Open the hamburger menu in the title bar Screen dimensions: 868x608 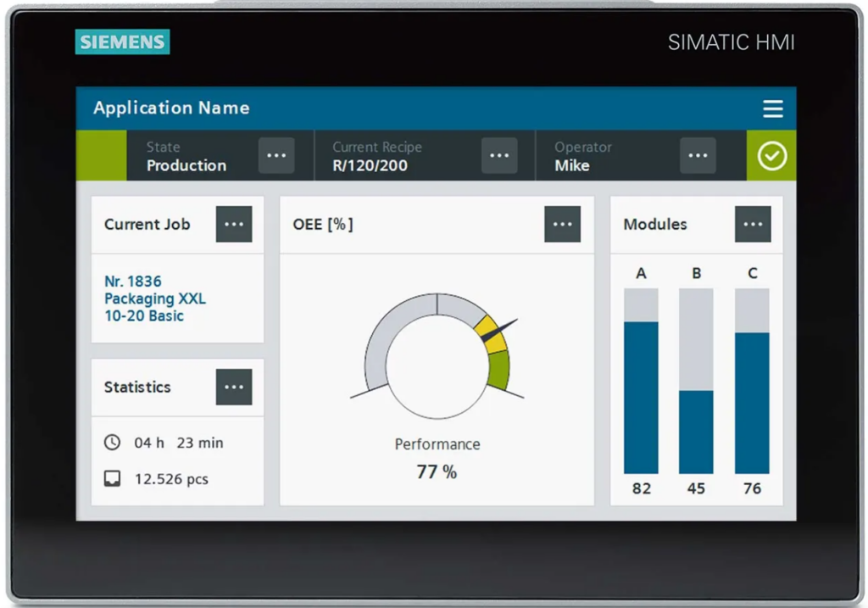[774, 109]
